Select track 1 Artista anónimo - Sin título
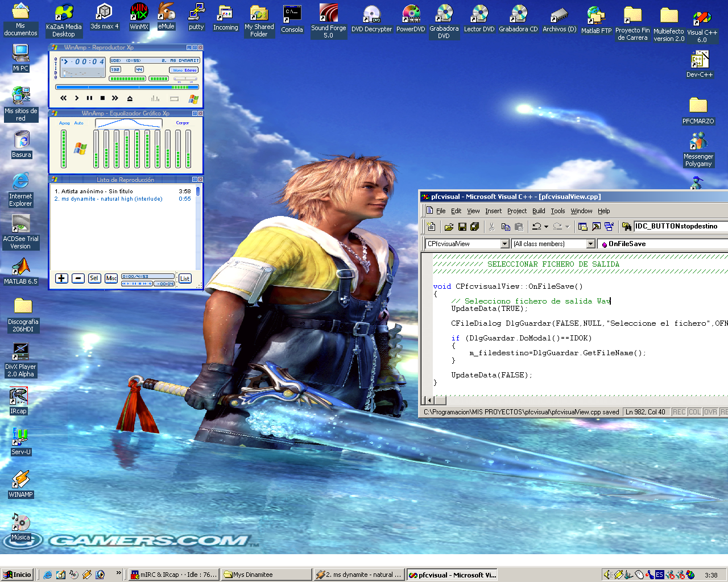 pos(122,192)
